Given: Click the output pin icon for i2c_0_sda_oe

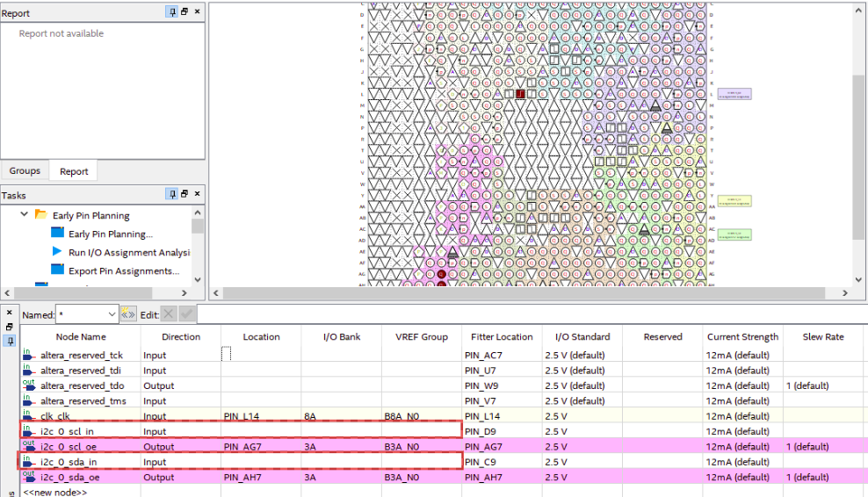Looking at the screenshot, I should click(x=29, y=477).
